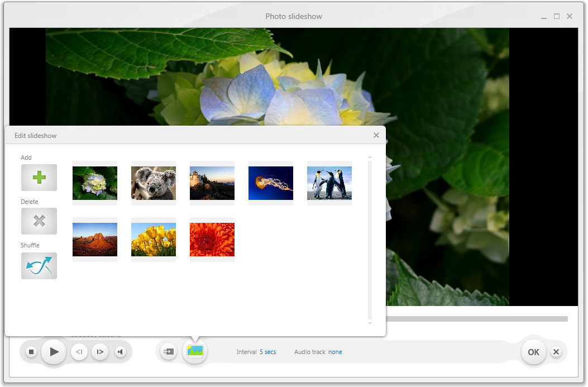The image size is (588, 387).
Task: Click the 'Photo slideshow' window title
Action: tap(294, 16)
